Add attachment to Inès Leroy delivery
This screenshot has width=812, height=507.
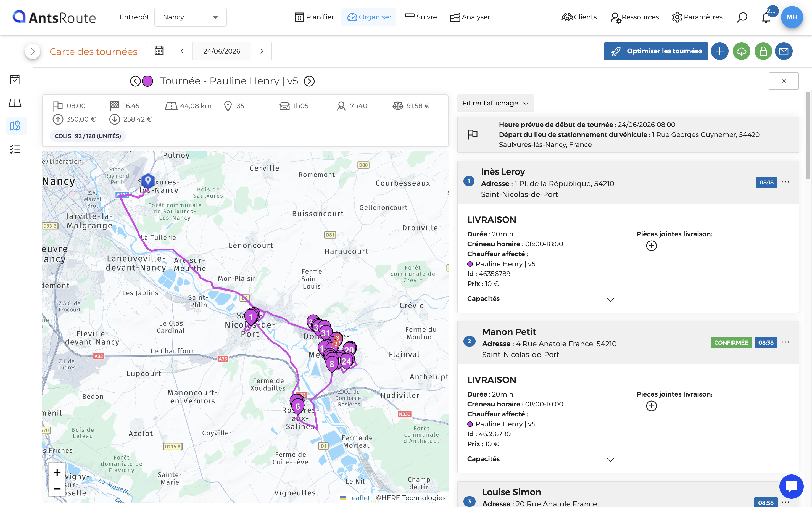coord(651,246)
